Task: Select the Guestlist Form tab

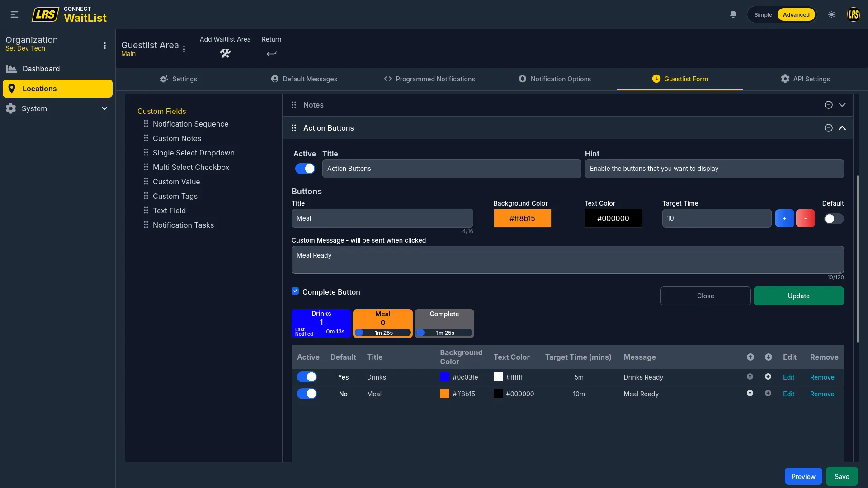Action: pyautogui.click(x=680, y=79)
